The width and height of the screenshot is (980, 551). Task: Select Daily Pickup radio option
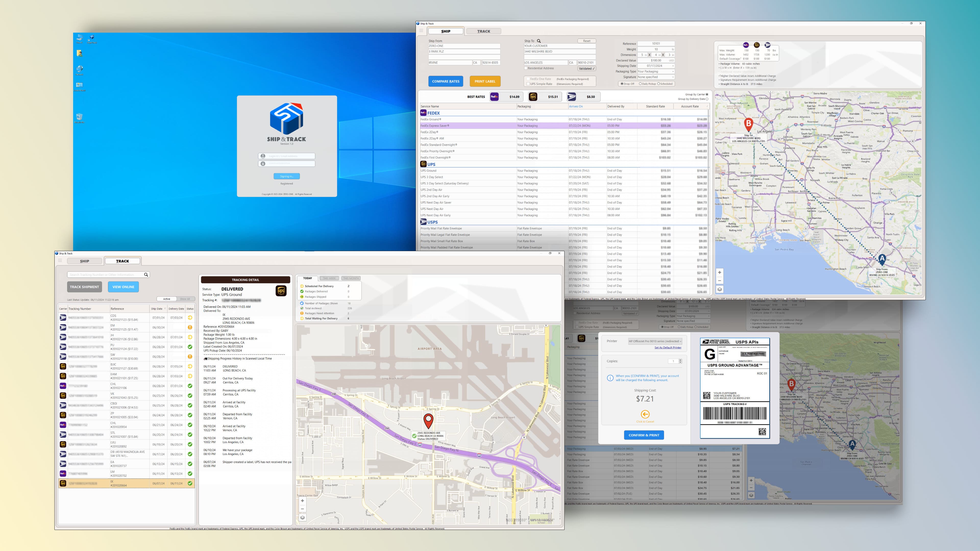coord(640,84)
